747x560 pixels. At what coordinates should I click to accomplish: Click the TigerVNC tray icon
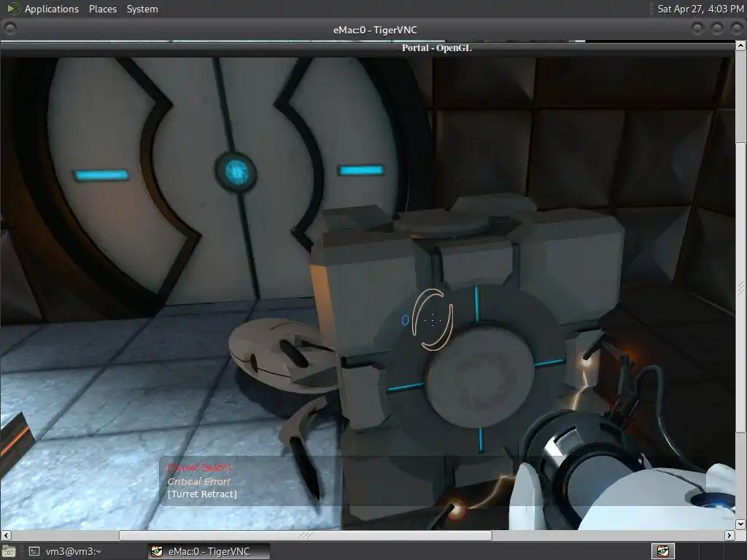click(662, 551)
